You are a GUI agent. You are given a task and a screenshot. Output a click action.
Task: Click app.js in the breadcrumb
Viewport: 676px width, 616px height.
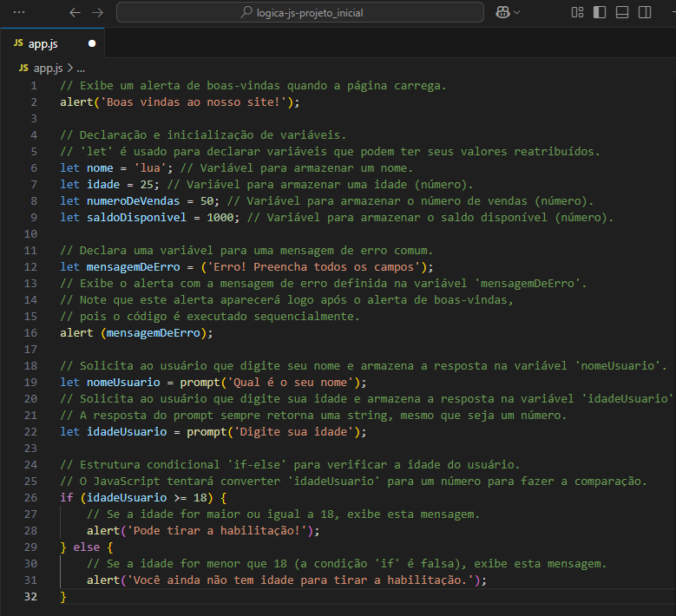pos(49,69)
